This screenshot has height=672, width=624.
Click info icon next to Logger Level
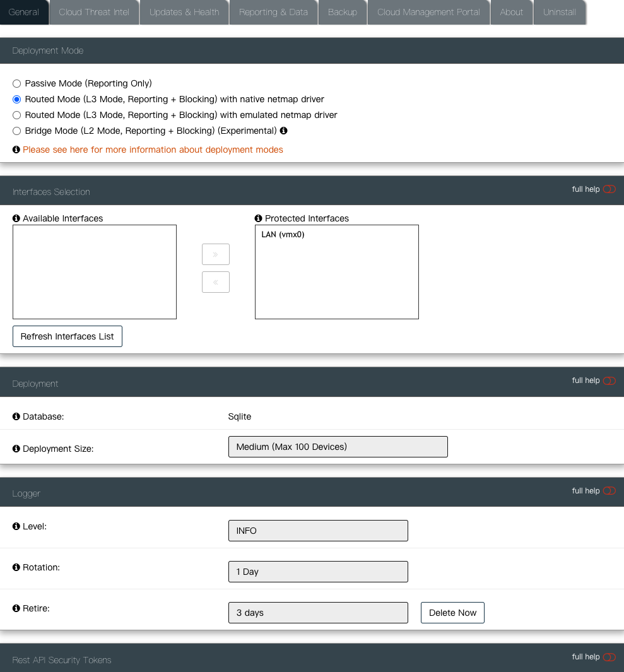pyautogui.click(x=16, y=526)
